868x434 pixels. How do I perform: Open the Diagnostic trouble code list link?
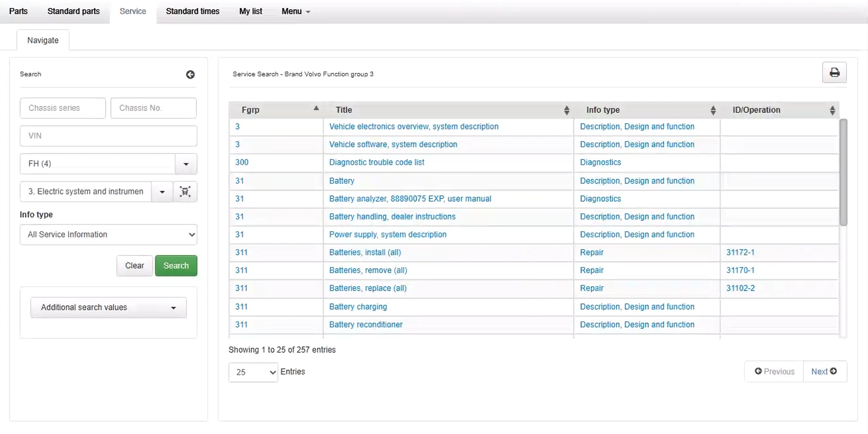377,162
